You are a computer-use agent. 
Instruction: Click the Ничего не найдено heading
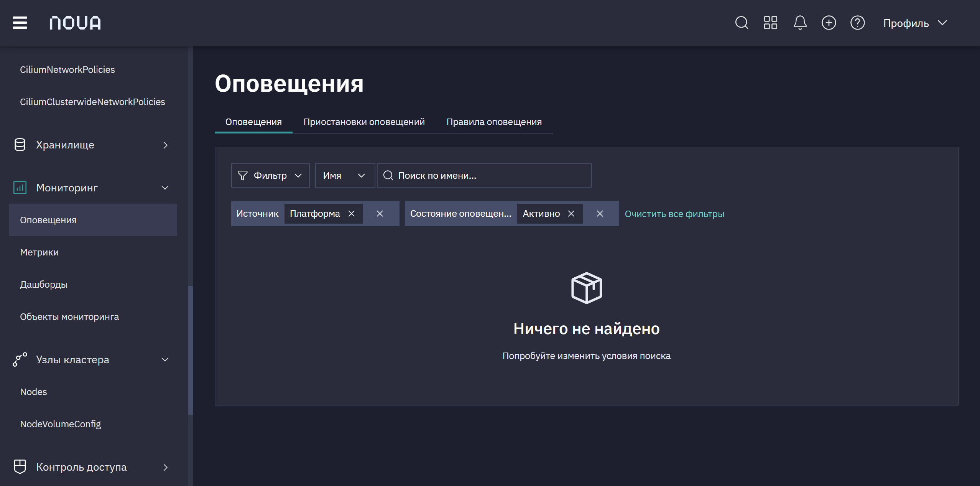(587, 328)
